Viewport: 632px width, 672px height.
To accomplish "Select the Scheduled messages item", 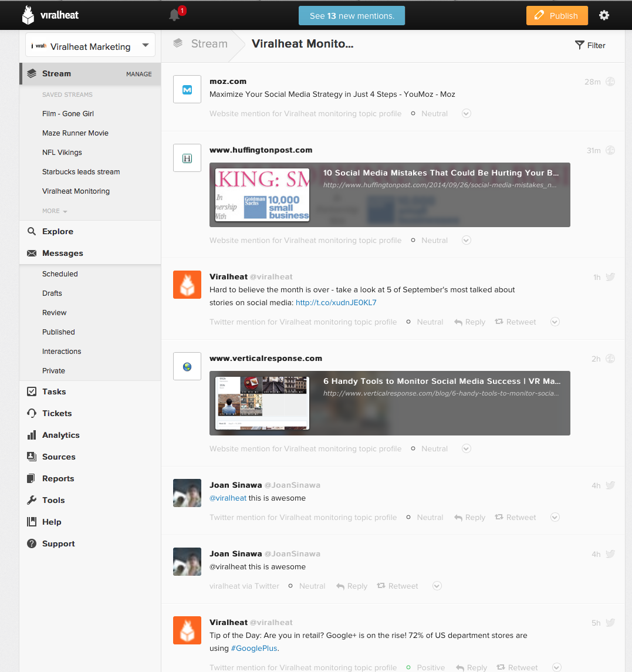I will (x=60, y=274).
